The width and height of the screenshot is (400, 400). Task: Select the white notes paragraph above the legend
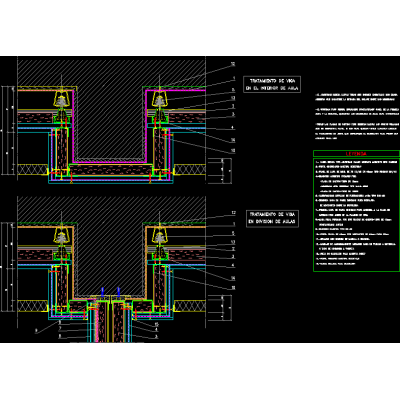[x=357, y=116]
